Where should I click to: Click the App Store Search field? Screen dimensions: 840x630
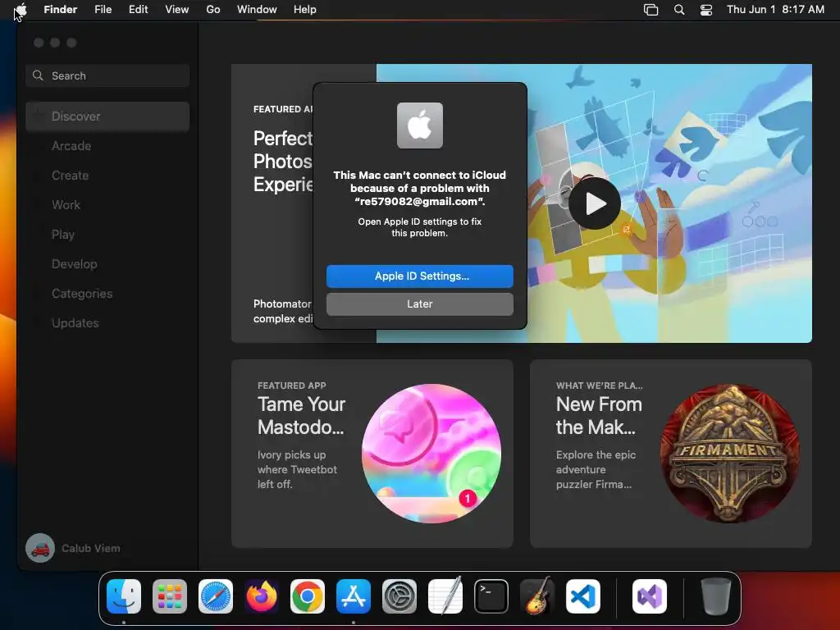[107, 75]
